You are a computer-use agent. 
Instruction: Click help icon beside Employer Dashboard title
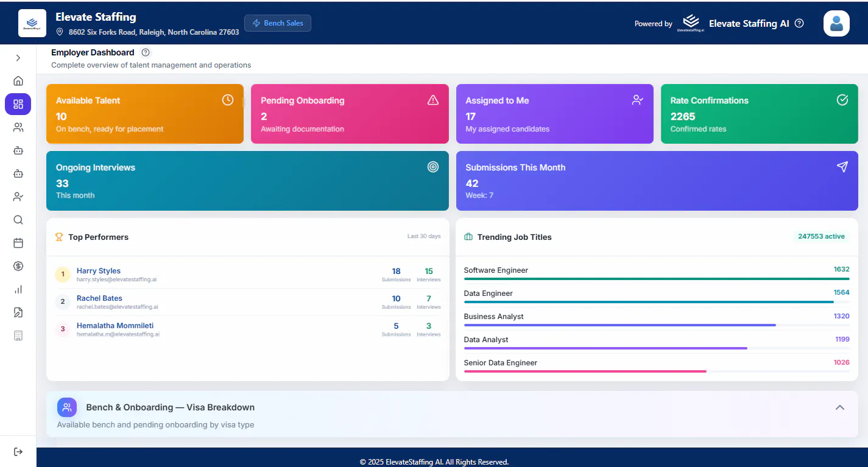tap(146, 52)
